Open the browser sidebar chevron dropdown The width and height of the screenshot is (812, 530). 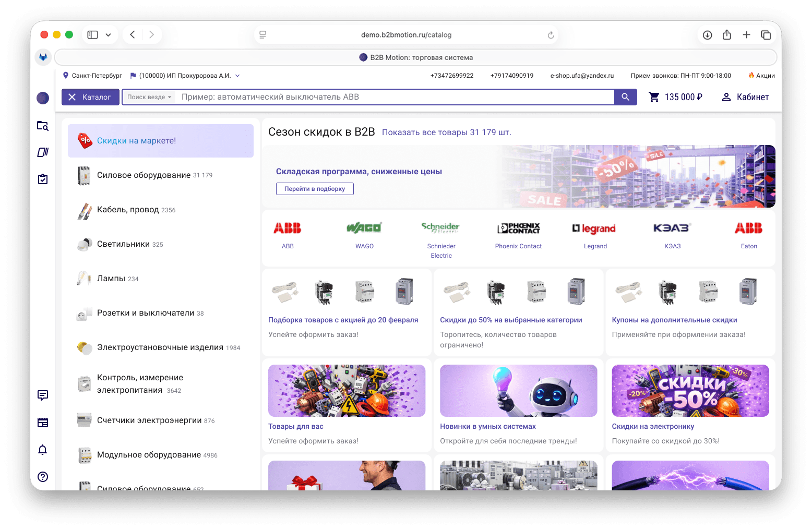[108, 35]
